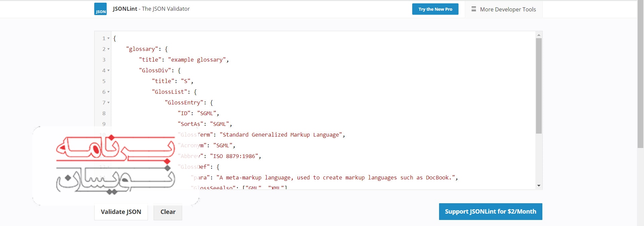
Task: Click "Standard Generalized Markup Language" value
Action: coord(281,135)
